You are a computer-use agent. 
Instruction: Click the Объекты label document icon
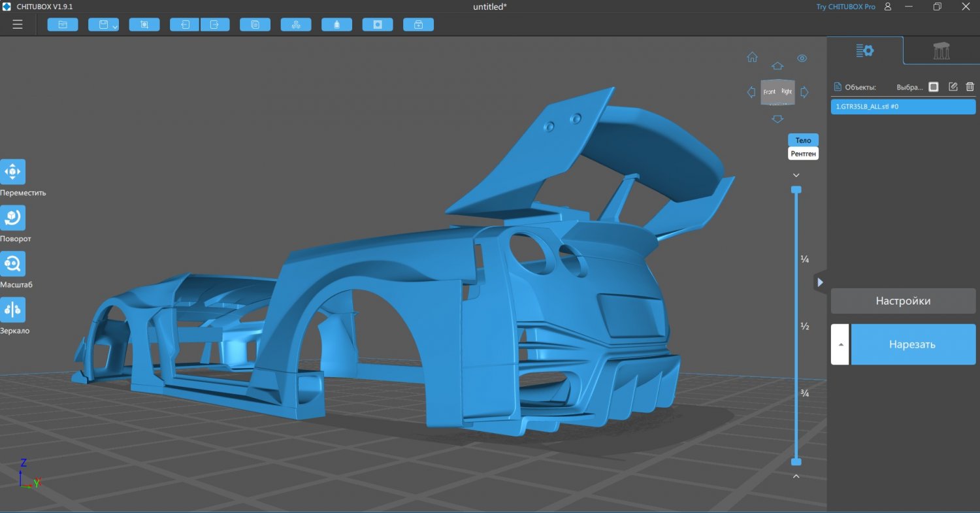click(x=838, y=87)
